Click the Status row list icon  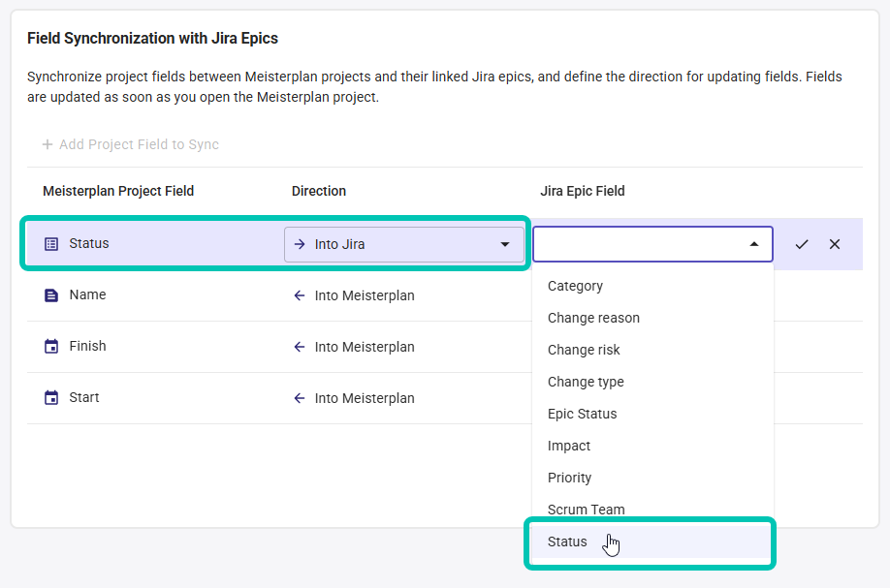click(51, 244)
